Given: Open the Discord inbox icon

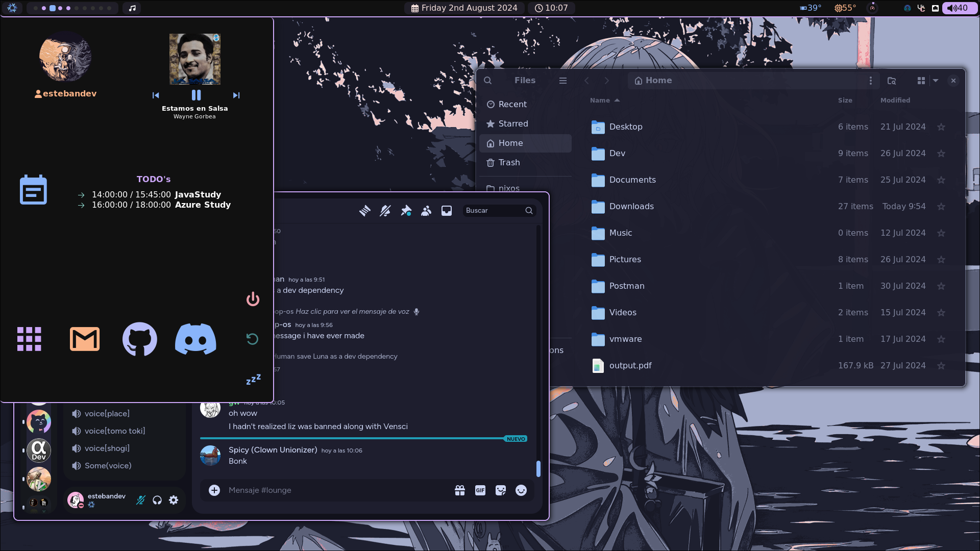Looking at the screenshot, I should click(x=447, y=211).
